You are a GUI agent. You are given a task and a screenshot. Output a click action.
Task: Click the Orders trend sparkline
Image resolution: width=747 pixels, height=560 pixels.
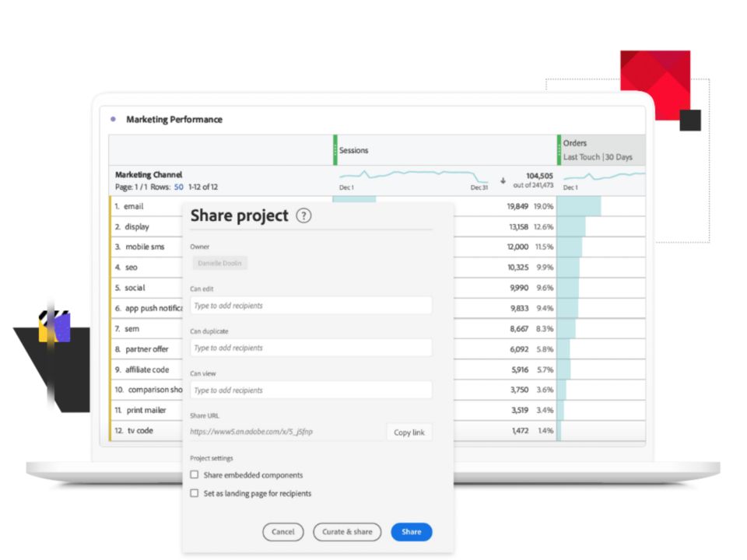604,177
